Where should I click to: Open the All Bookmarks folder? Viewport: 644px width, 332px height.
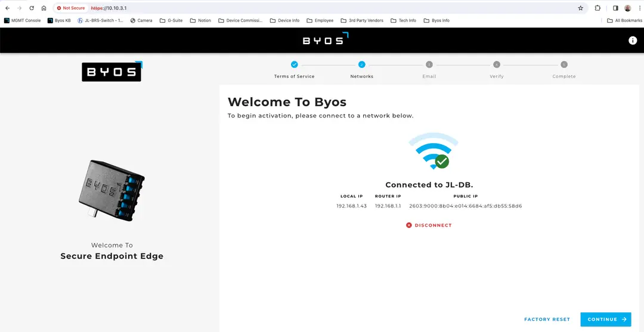(624, 20)
